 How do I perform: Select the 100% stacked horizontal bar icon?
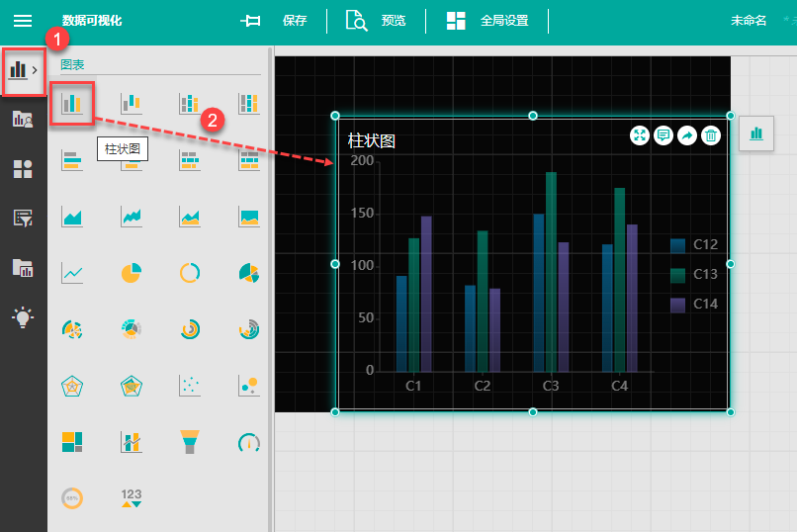coord(249,160)
